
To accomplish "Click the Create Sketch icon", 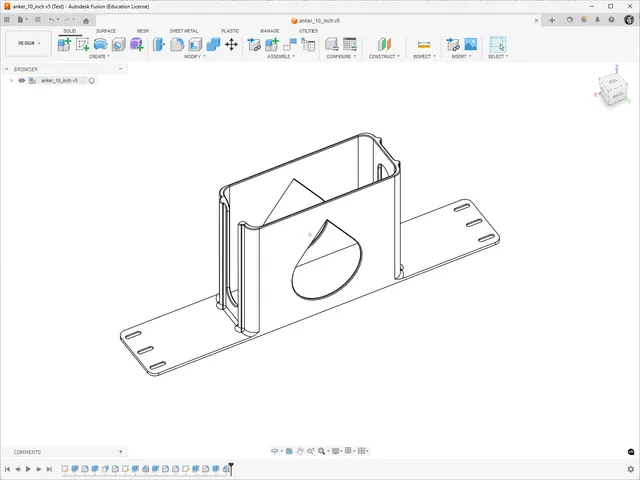I will coord(82,44).
